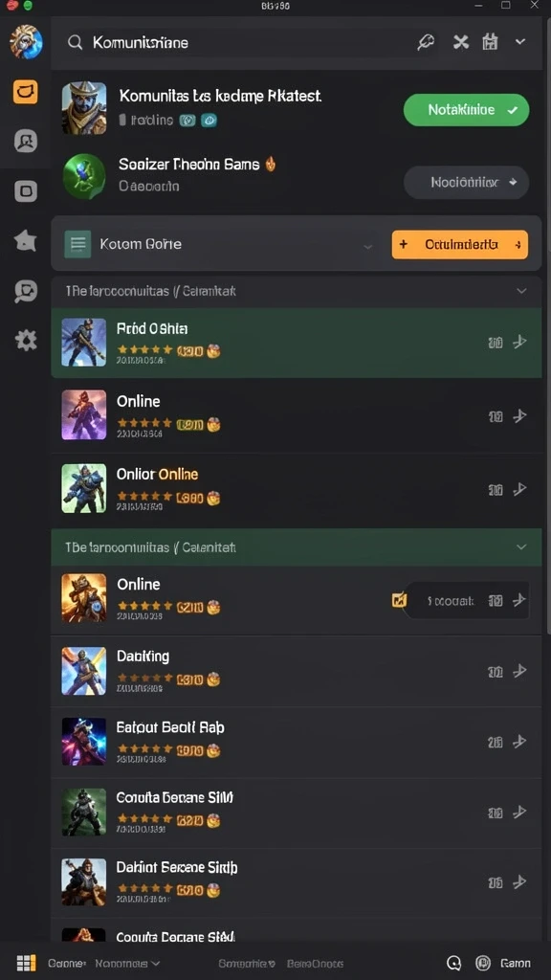Image resolution: width=551 pixels, height=980 pixels.
Task: Open settings gear in left sidebar
Action: [26, 340]
